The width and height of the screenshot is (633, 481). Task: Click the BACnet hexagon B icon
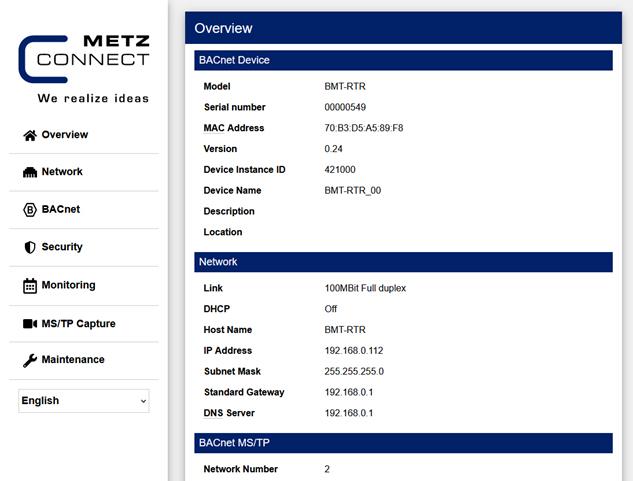coord(30,210)
